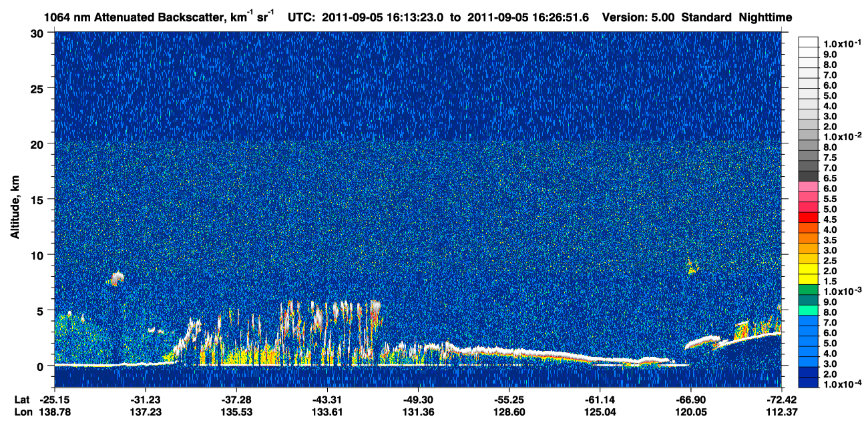Click the latitude value '-25.15'
Screen dimensions: 868x445
(55, 399)
